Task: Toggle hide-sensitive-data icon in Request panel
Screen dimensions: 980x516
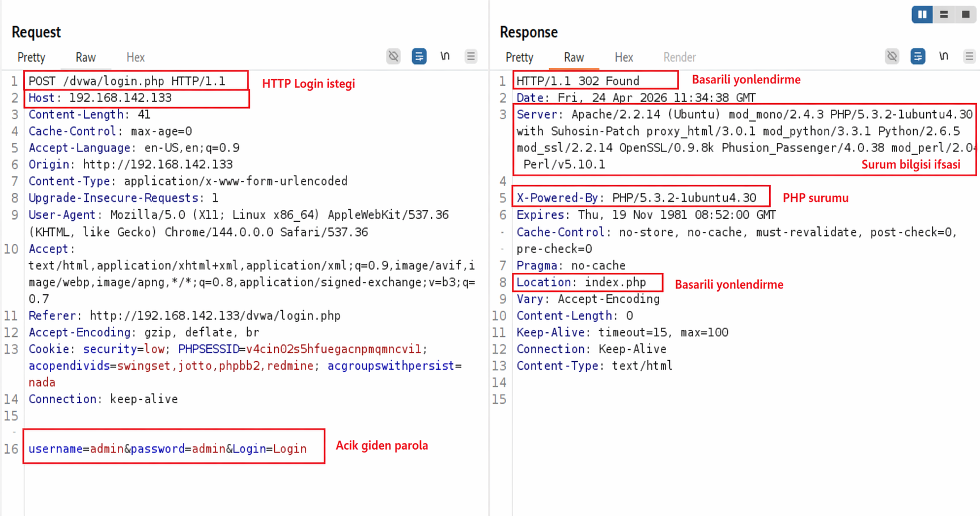Action: point(393,56)
